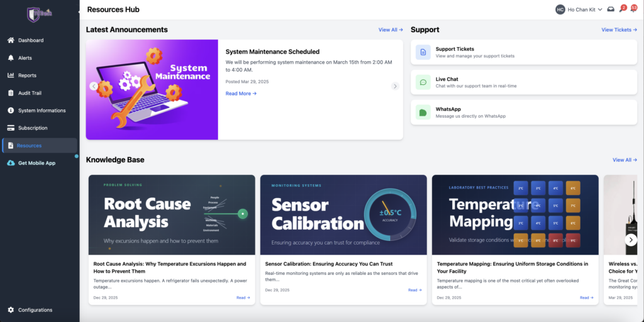Click the Live Chat bubble icon
This screenshot has height=322, width=644.
point(423,82)
